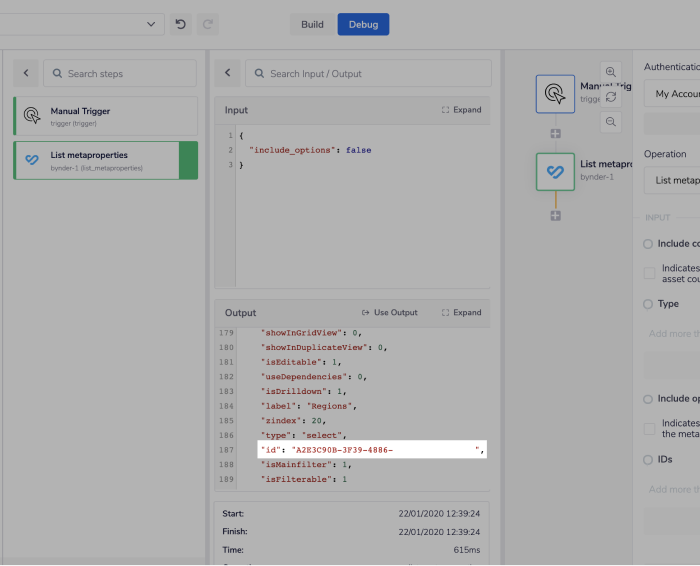Open the Operation dropdown
The width and height of the screenshot is (700, 566).
tap(672, 181)
